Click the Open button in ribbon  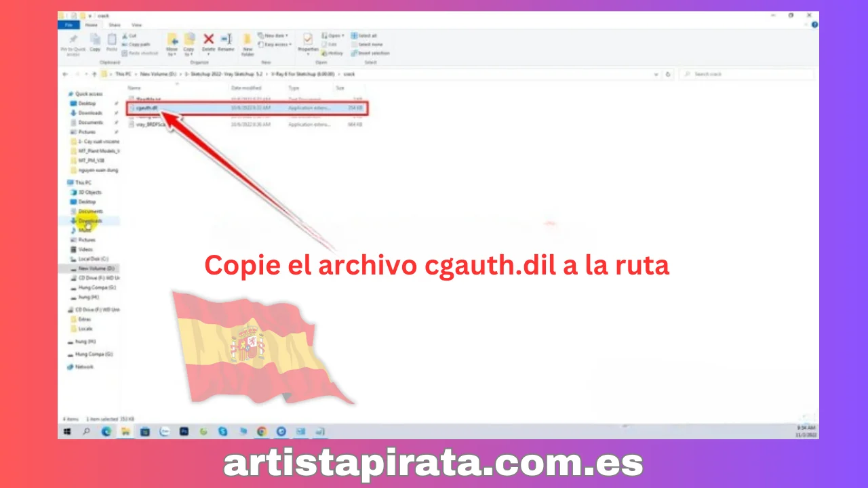(x=333, y=35)
